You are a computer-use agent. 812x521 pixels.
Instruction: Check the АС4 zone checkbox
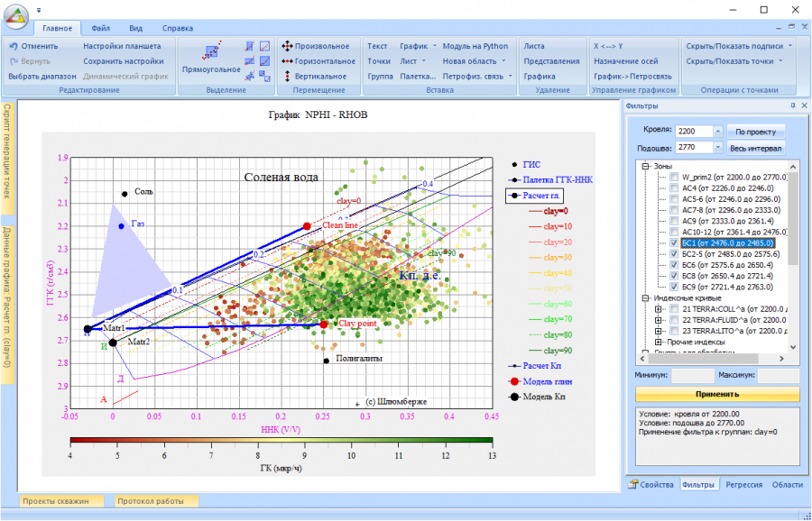(x=674, y=187)
